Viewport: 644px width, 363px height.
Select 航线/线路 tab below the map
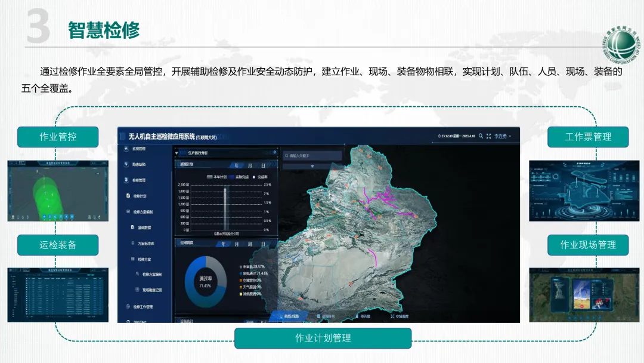click(289, 316)
